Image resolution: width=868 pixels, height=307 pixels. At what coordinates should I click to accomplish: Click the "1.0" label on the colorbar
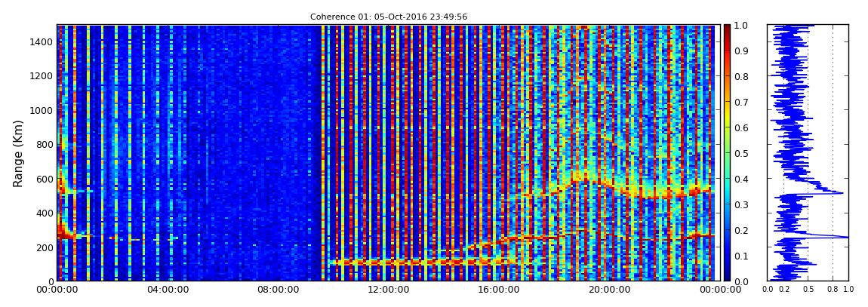click(742, 26)
